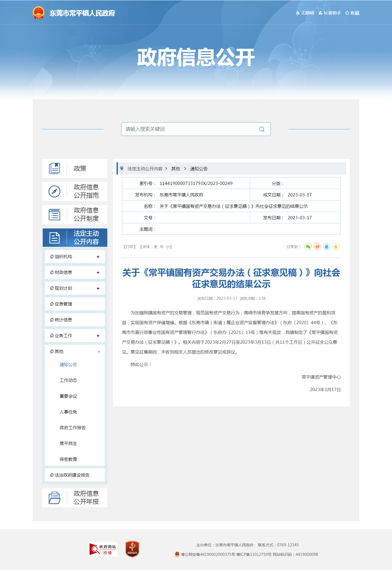Share the article to QZone star
This screenshot has height=570, width=392.
[336, 247]
